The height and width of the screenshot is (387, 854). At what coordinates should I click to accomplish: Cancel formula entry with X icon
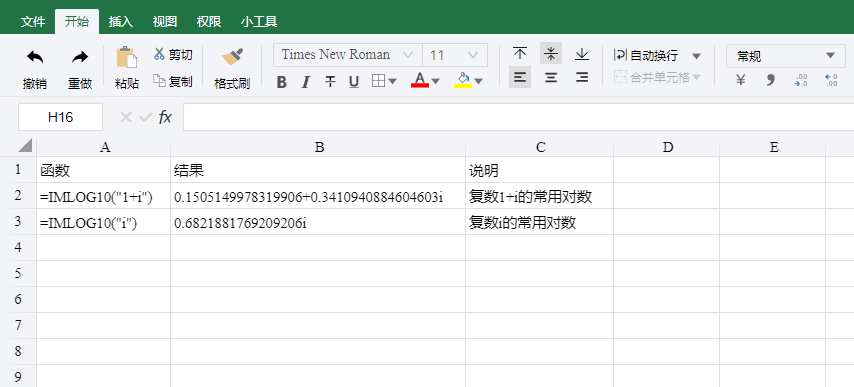[x=126, y=117]
